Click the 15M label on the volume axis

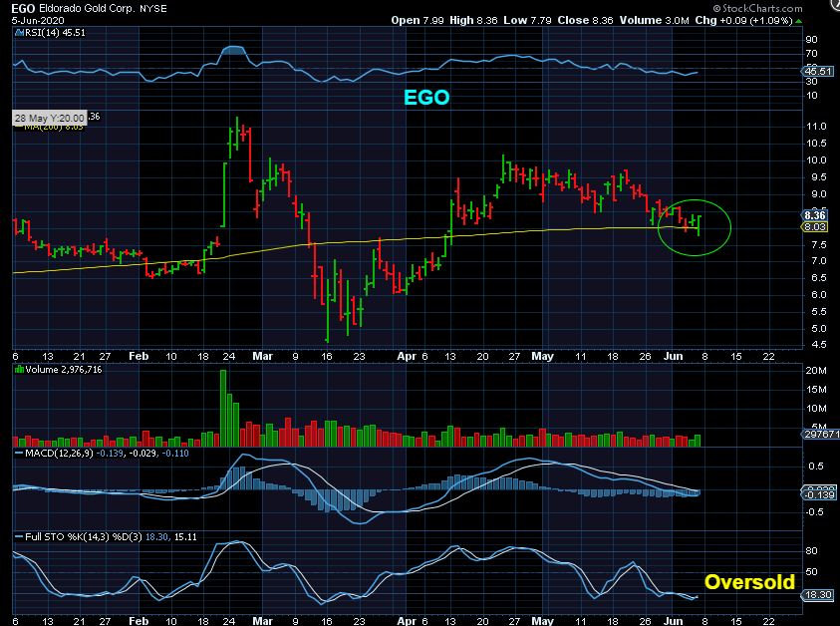tap(816, 389)
